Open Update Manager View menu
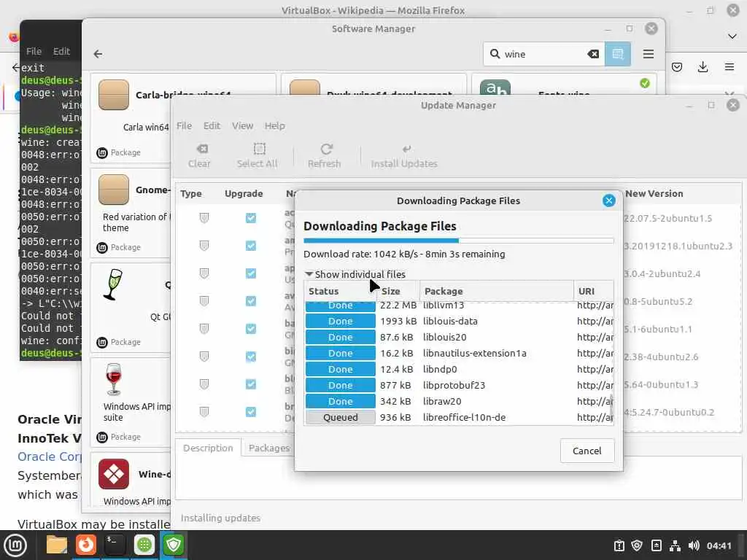The height and width of the screenshot is (560, 747). [242, 125]
